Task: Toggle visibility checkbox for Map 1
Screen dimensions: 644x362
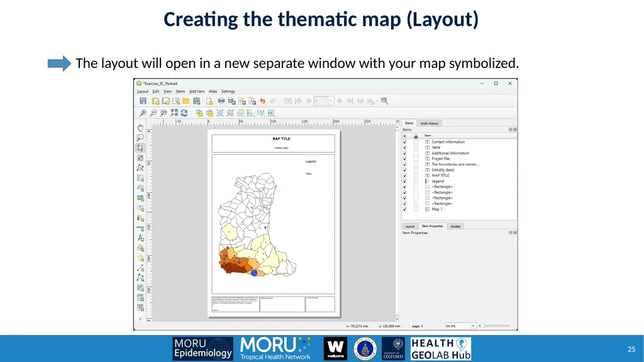Action: coord(404,210)
